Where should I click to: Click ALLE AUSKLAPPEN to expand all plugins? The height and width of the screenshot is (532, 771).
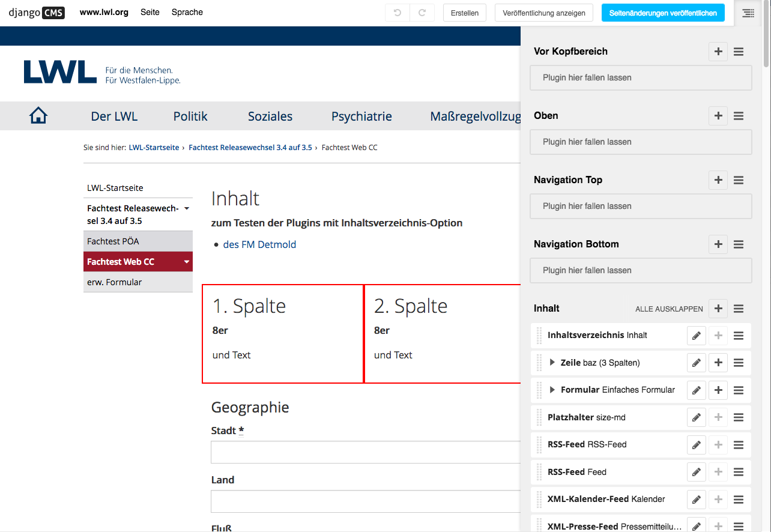(669, 309)
